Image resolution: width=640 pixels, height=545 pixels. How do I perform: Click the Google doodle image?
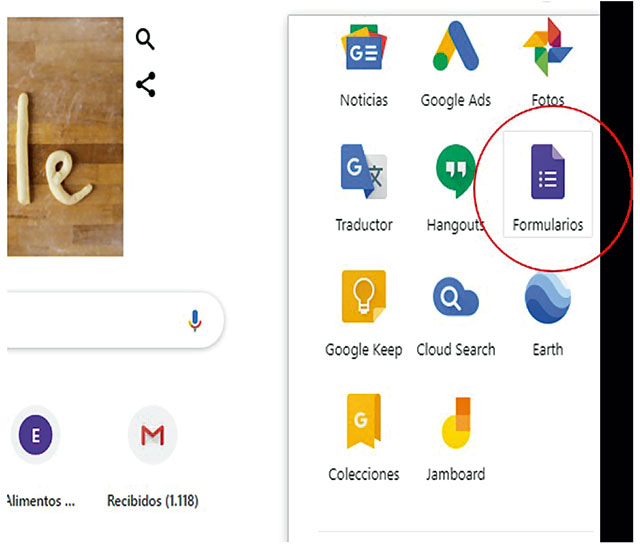click(x=60, y=140)
